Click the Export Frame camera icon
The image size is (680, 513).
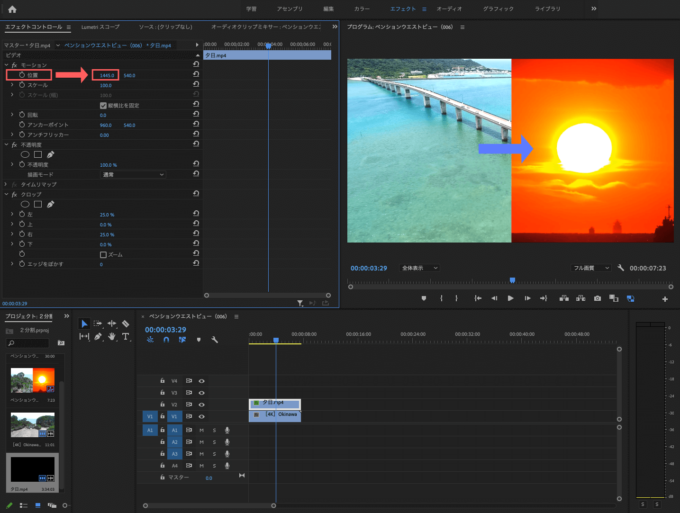(597, 298)
